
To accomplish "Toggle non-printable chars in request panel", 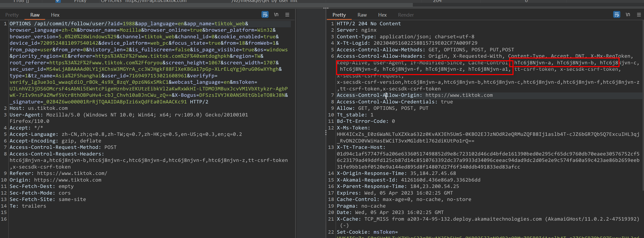I will click(x=276, y=15).
